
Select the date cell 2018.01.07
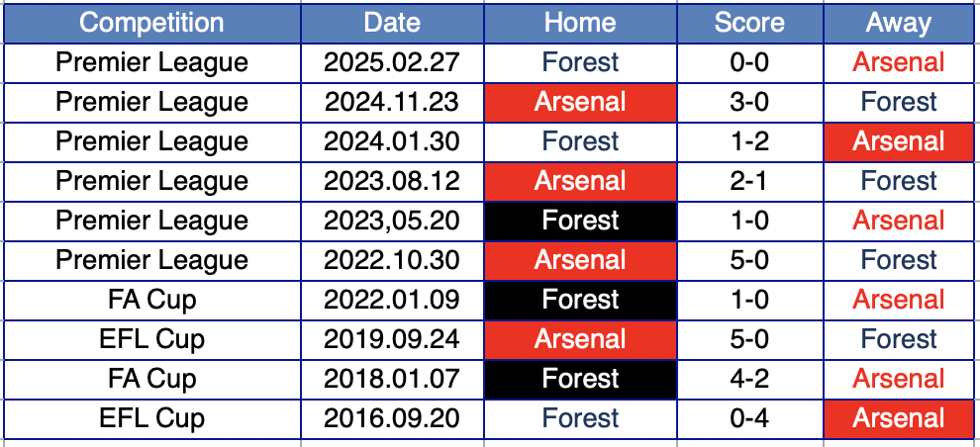click(392, 379)
